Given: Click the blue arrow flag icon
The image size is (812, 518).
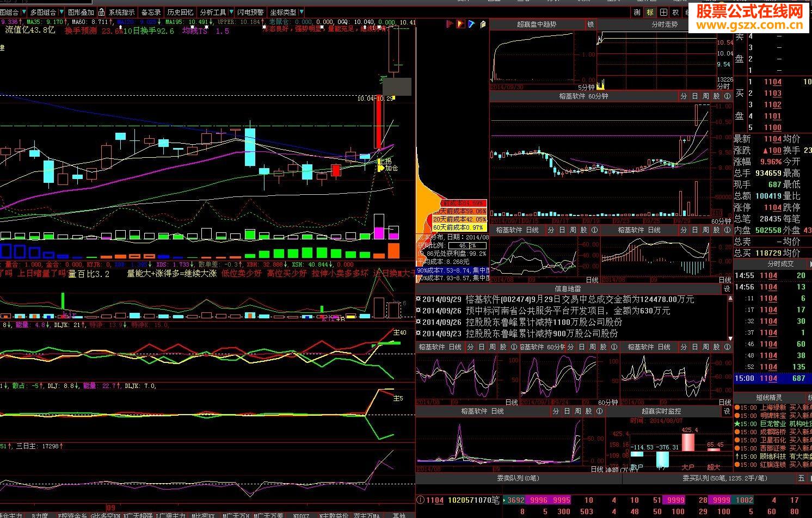Looking at the screenshot, I should tap(471, 24).
